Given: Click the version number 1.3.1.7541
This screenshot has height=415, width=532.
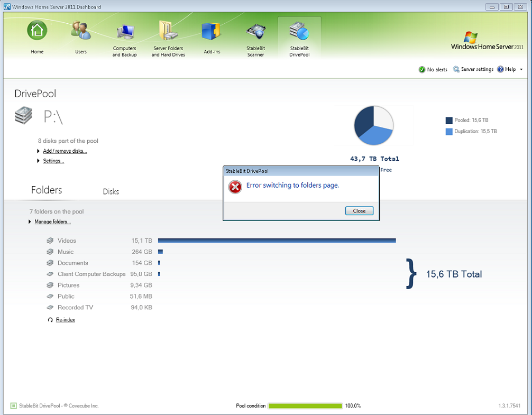Looking at the screenshot, I should point(509,406).
